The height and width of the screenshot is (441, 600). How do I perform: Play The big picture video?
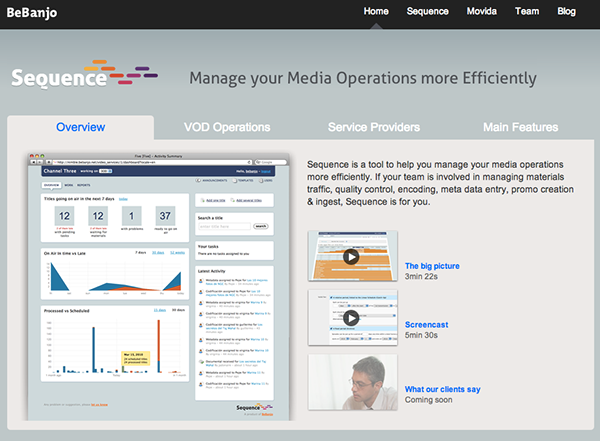click(352, 256)
